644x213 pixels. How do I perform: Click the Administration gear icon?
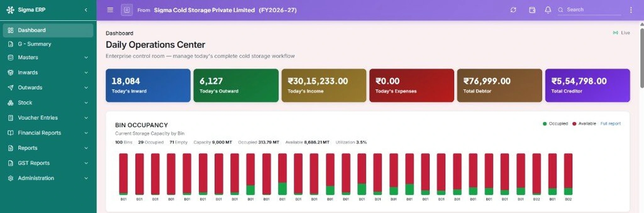coord(10,178)
